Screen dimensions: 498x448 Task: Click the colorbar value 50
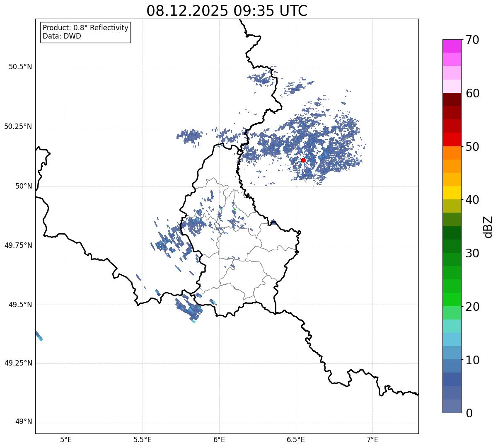[472, 147]
